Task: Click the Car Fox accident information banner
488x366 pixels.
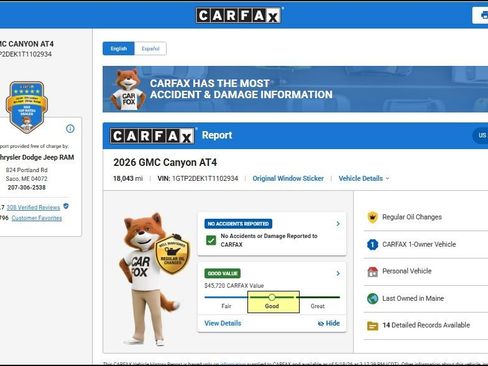Action: [295, 89]
